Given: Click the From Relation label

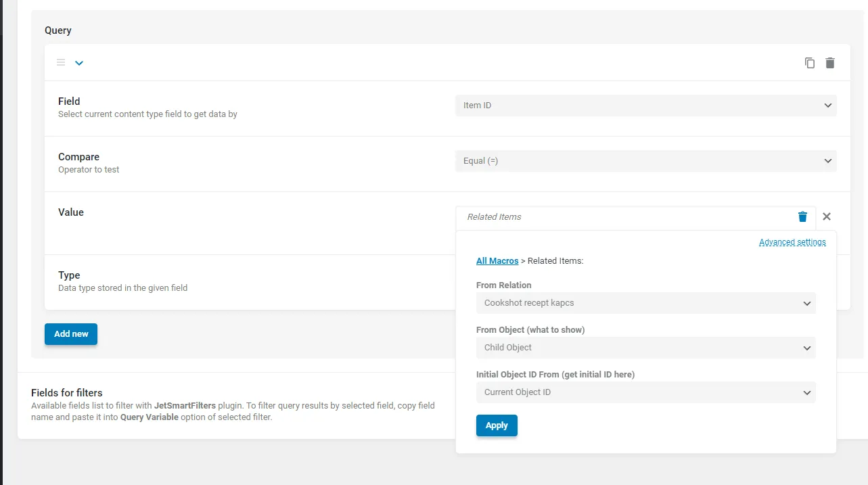Looking at the screenshot, I should click(504, 285).
